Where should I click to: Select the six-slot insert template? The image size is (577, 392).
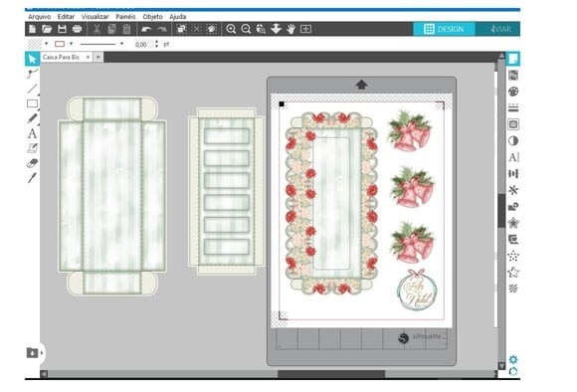coord(226,191)
